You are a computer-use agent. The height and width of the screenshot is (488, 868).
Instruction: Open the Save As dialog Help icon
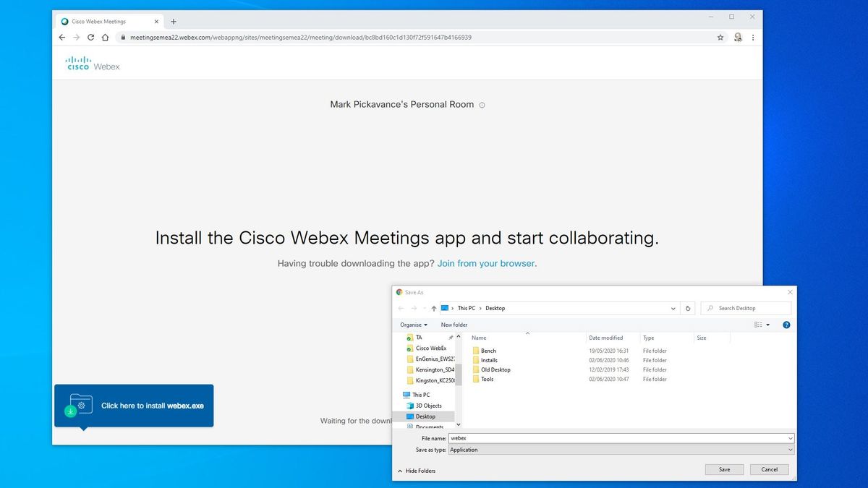pos(786,325)
